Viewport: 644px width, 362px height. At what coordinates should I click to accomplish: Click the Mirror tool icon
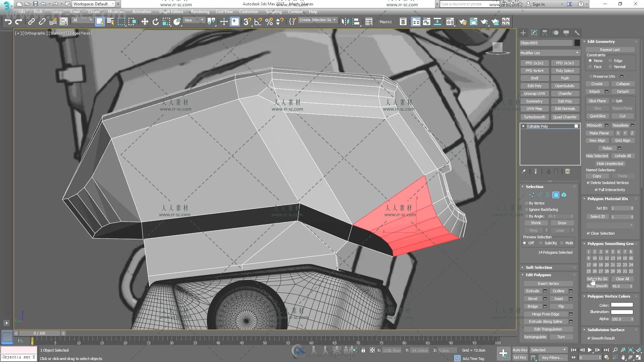coord(345,22)
